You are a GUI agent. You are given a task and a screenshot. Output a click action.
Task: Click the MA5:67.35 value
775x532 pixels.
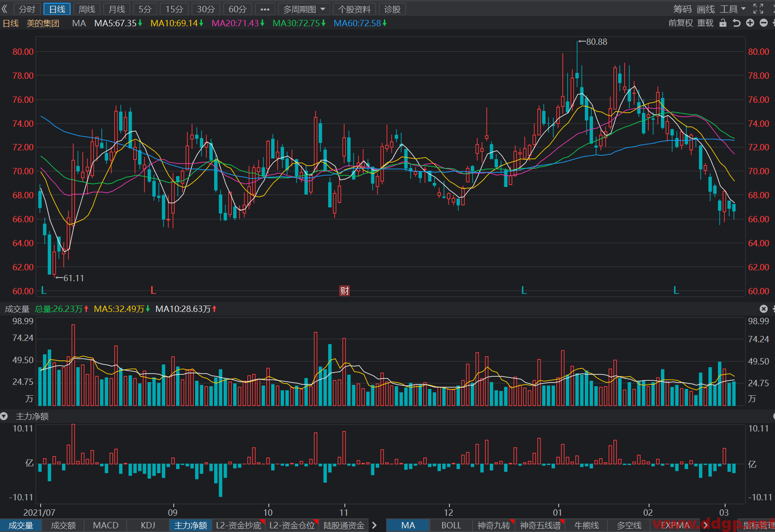tap(118, 23)
